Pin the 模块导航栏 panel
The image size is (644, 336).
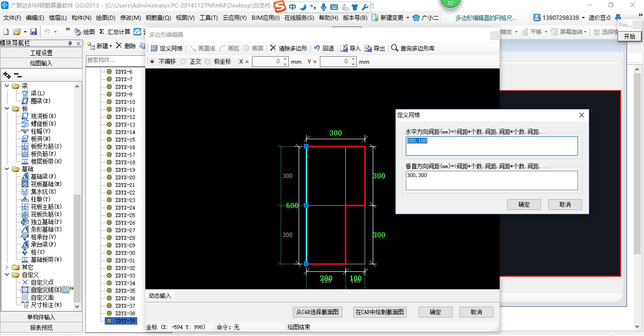70,43
